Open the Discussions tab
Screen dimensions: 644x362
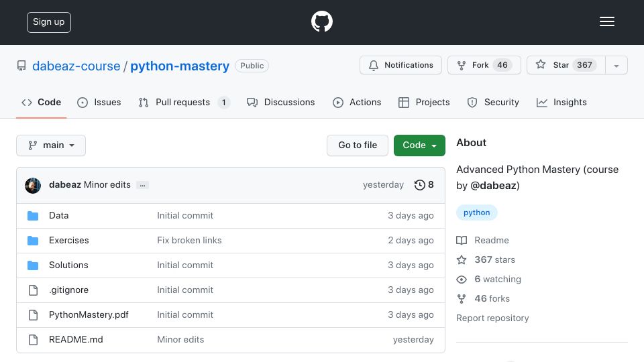[281, 102]
